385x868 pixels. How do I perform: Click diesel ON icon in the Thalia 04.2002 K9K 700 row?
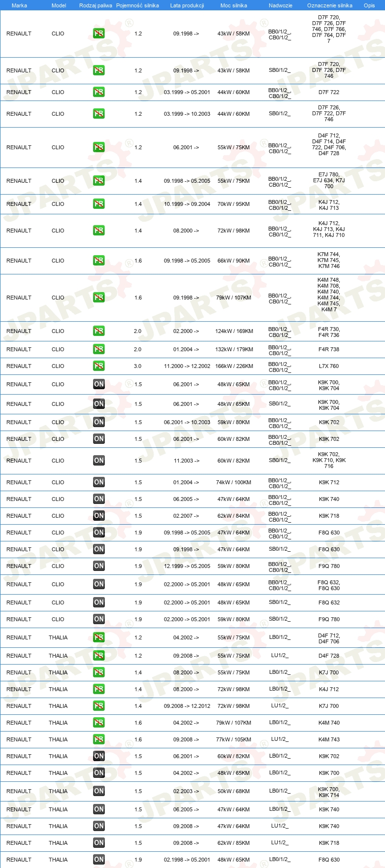(99, 773)
